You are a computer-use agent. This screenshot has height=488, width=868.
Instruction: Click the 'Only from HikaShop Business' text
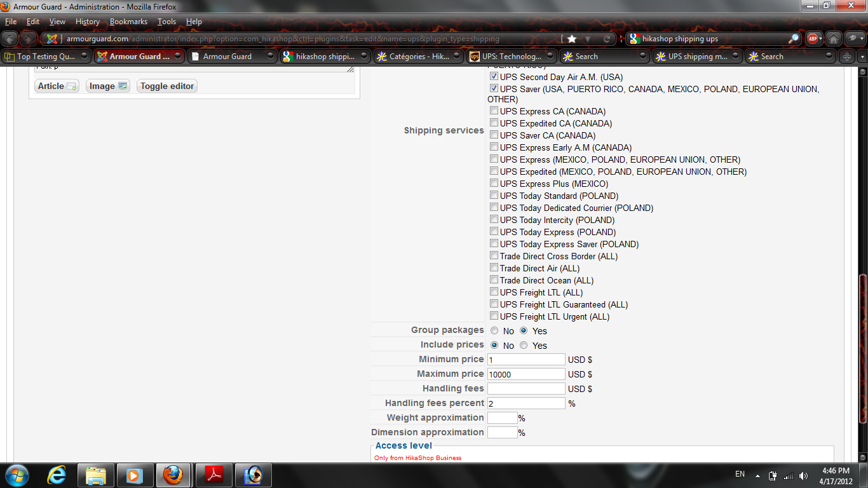(x=417, y=457)
